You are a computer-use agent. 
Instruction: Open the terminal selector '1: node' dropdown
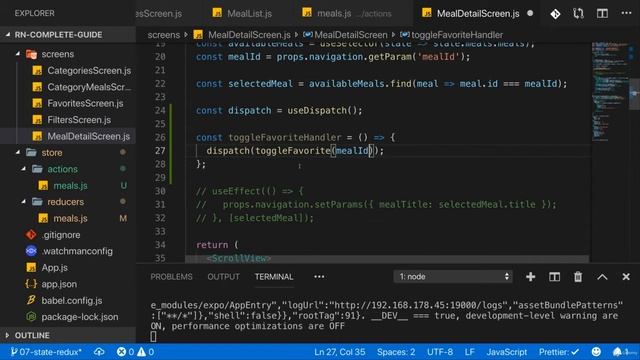pos(453,276)
